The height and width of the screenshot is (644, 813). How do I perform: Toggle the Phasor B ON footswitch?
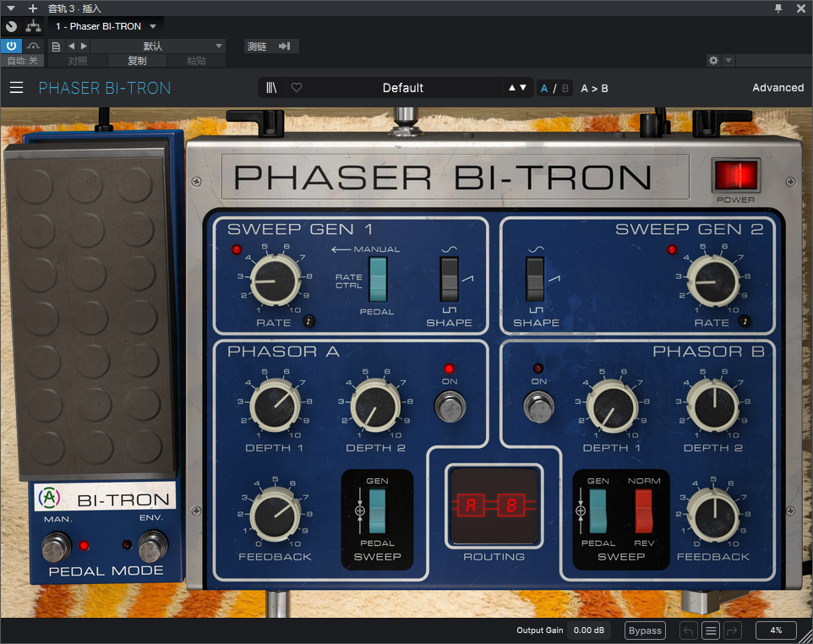(538, 406)
